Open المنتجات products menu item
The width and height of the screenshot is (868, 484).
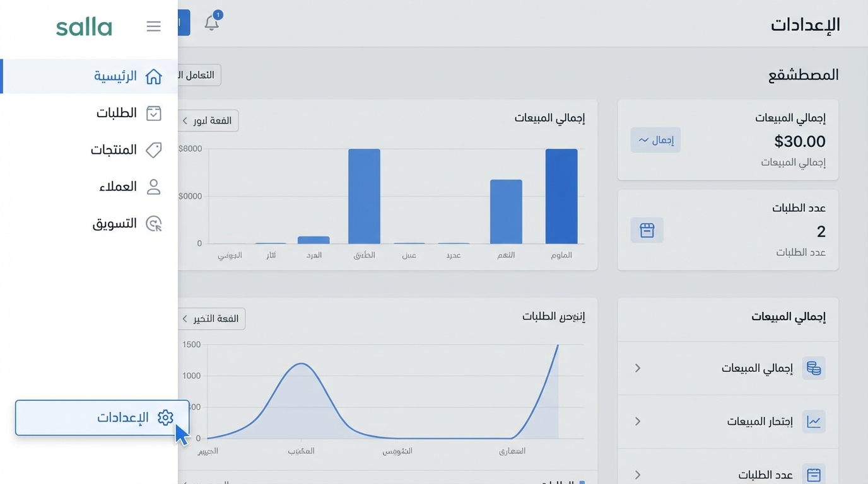125,150
